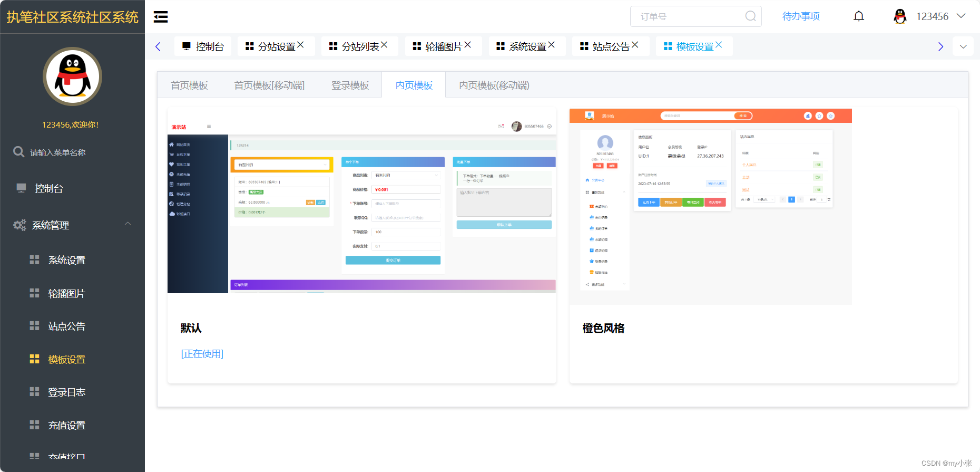Open 模板设置 in the sidebar menu

tap(66, 359)
